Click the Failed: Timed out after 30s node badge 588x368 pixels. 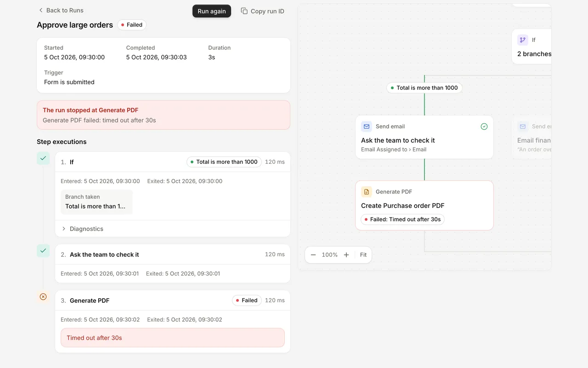click(x=402, y=219)
